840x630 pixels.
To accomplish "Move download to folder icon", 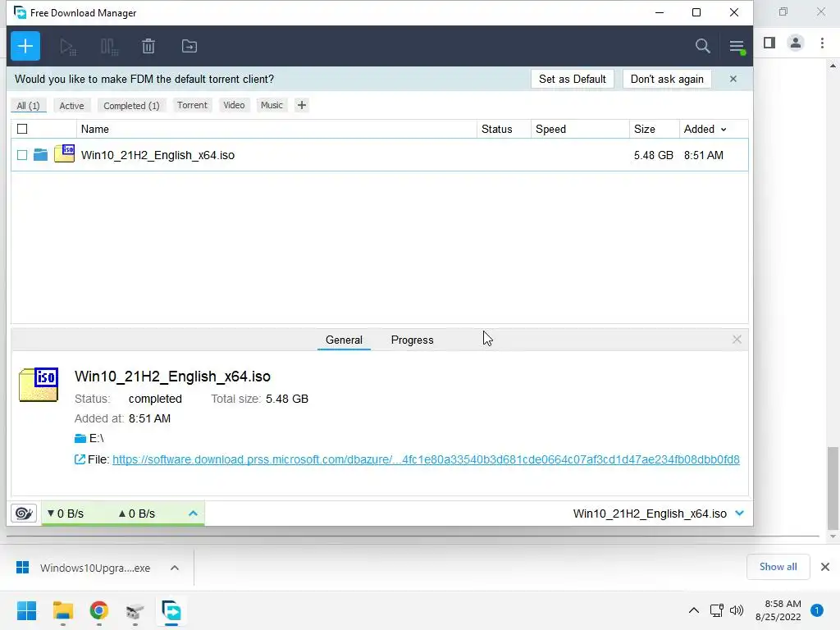I will pos(189,47).
